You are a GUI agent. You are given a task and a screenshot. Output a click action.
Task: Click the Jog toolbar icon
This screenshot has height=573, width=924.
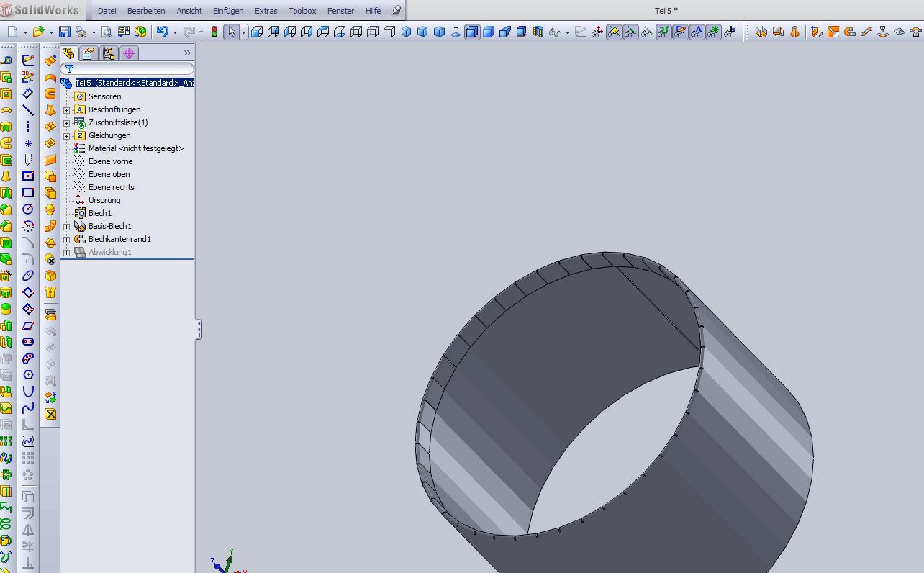[866, 32]
